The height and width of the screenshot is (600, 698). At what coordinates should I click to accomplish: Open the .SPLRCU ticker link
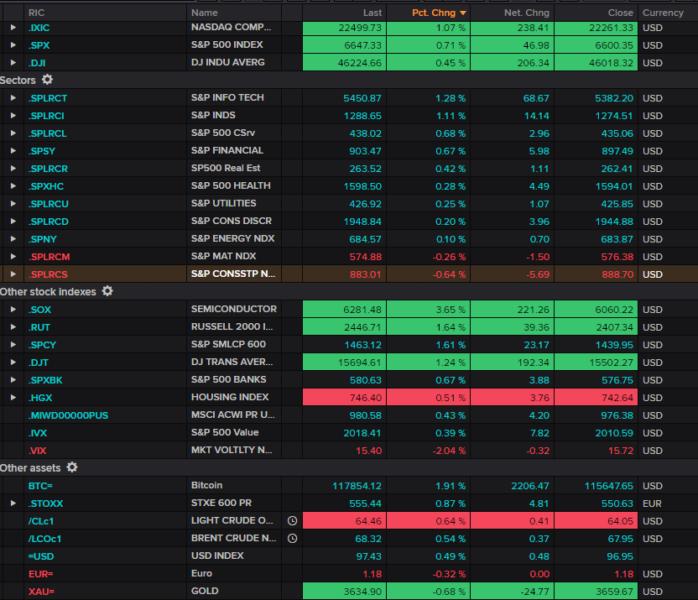pos(49,204)
